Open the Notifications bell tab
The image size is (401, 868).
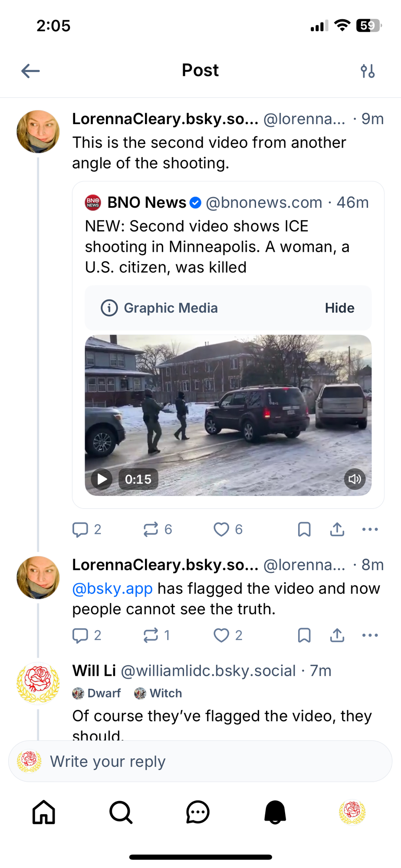[275, 812]
